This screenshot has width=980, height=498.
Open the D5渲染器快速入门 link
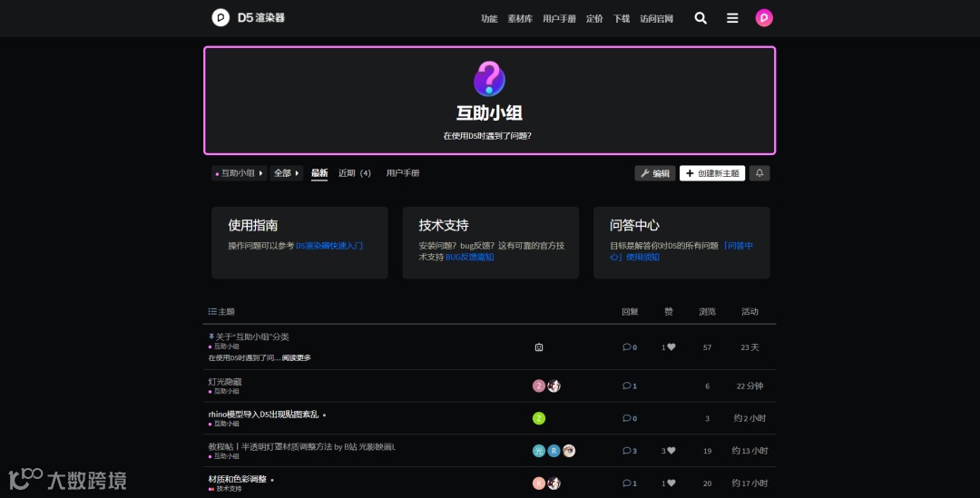[329, 246]
